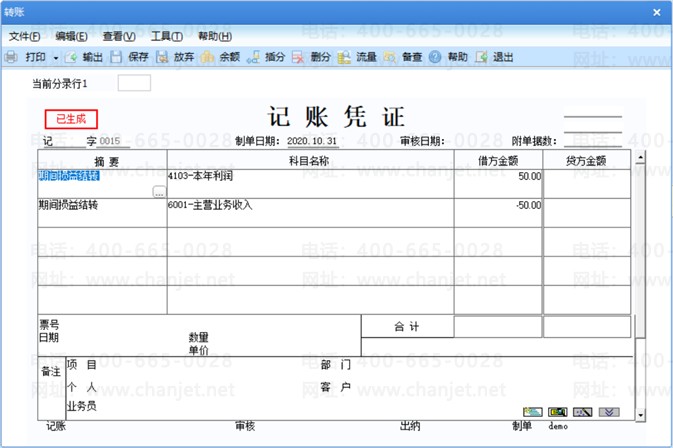
Task: Select the second row summary 期间损益结转
Action: click(68, 205)
